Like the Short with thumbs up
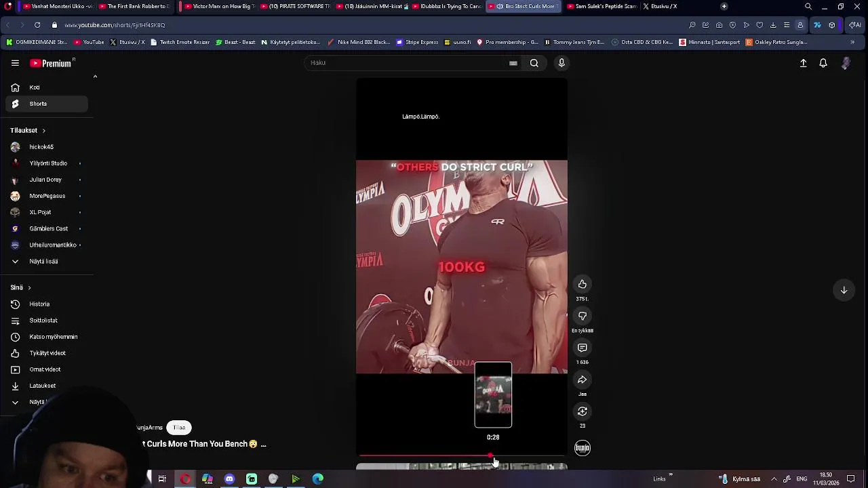The height and width of the screenshot is (488, 868). click(x=582, y=284)
